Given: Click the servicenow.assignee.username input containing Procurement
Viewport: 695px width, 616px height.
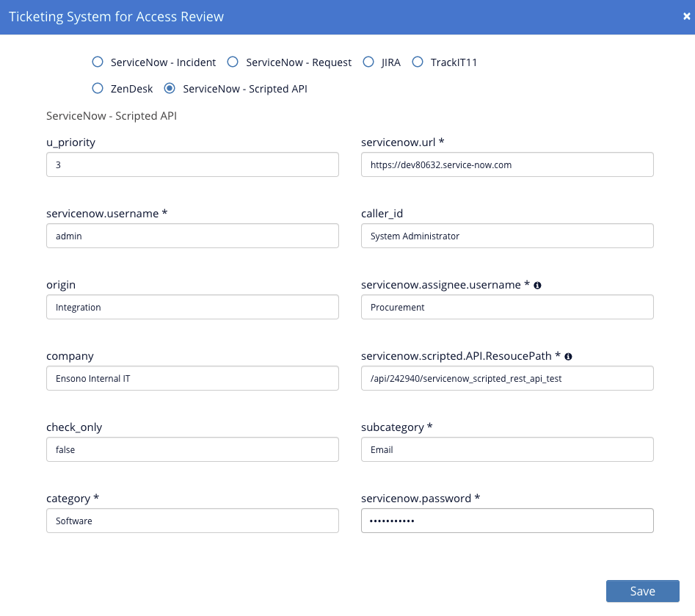Looking at the screenshot, I should point(507,307).
